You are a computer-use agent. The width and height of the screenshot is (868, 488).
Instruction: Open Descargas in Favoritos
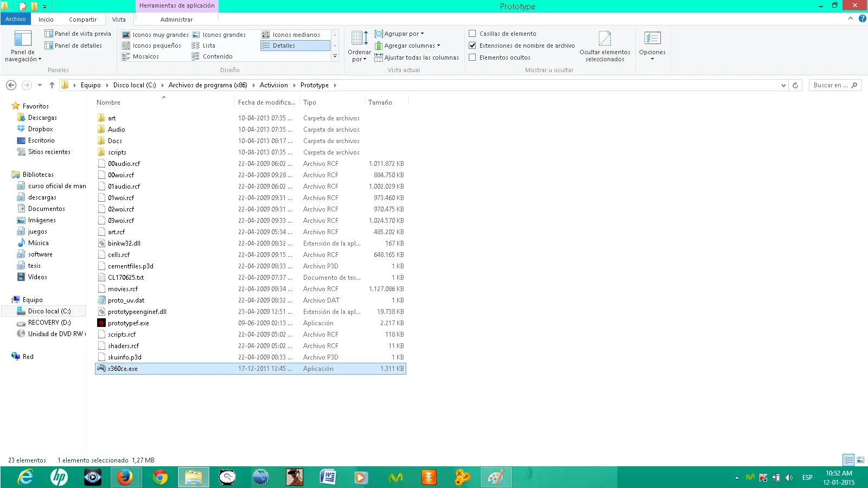tap(42, 118)
